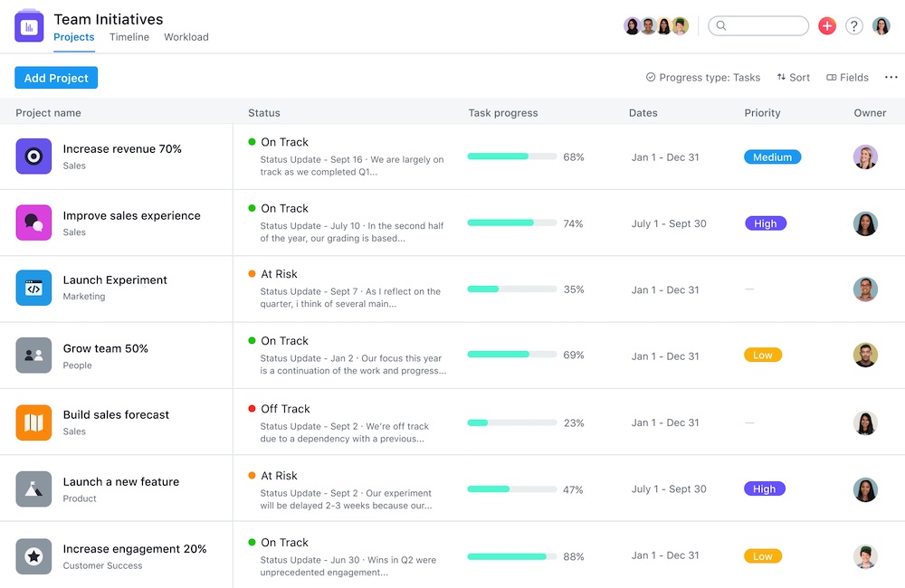The height and width of the screenshot is (588, 905).
Task: Click the Build sales forecast map icon
Action: (33, 422)
